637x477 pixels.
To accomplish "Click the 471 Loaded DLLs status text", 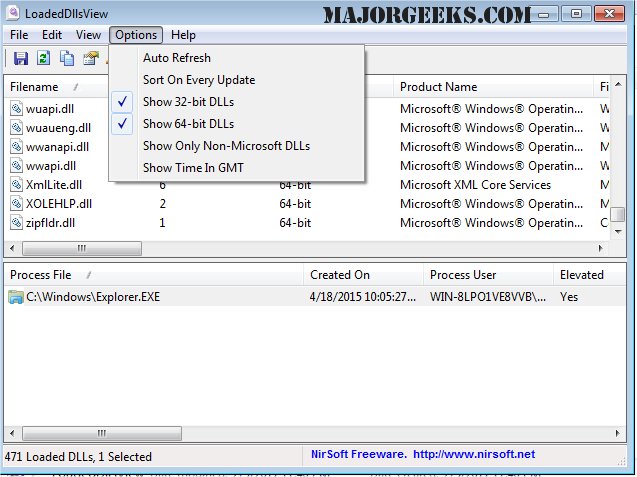I will coord(78,457).
